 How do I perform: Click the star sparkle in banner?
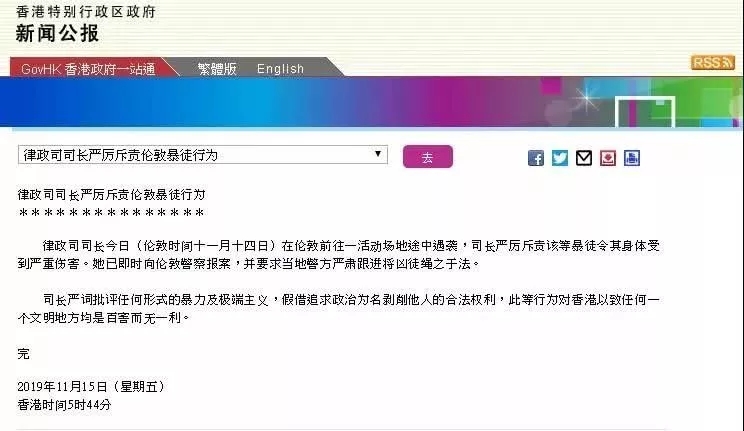pos(586,99)
